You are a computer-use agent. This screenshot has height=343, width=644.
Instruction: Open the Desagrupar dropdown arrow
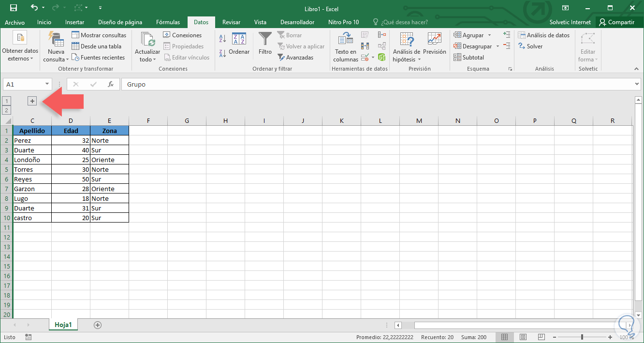pyautogui.click(x=498, y=46)
